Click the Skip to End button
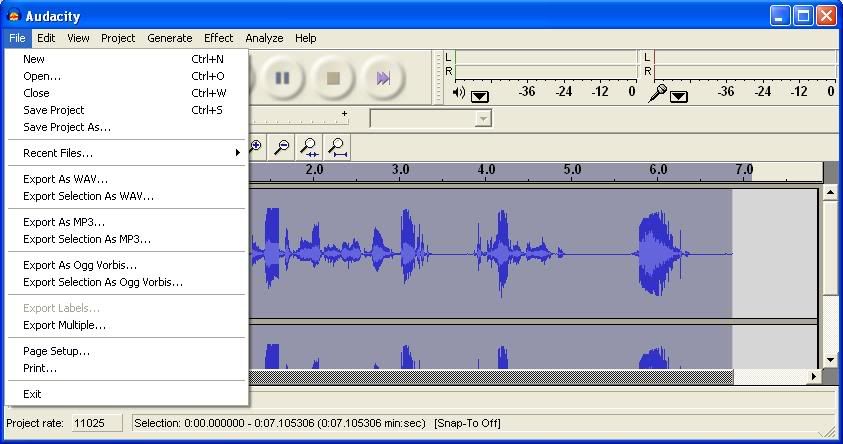 [383, 78]
